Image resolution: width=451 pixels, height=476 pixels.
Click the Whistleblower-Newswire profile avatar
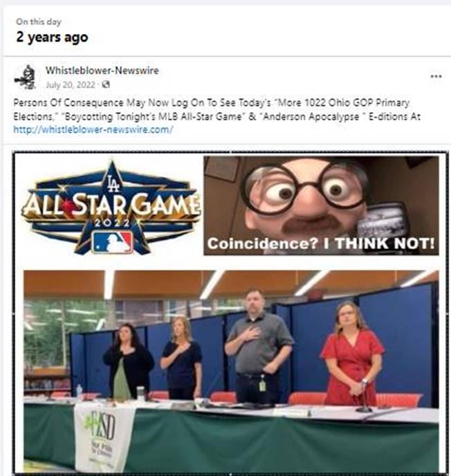26,77
